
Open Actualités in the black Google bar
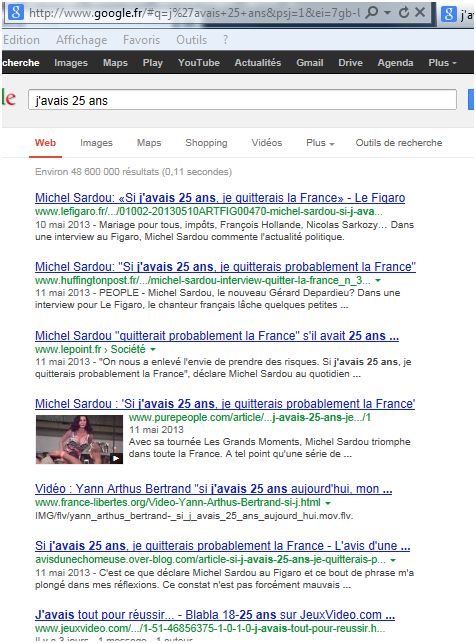(x=258, y=63)
